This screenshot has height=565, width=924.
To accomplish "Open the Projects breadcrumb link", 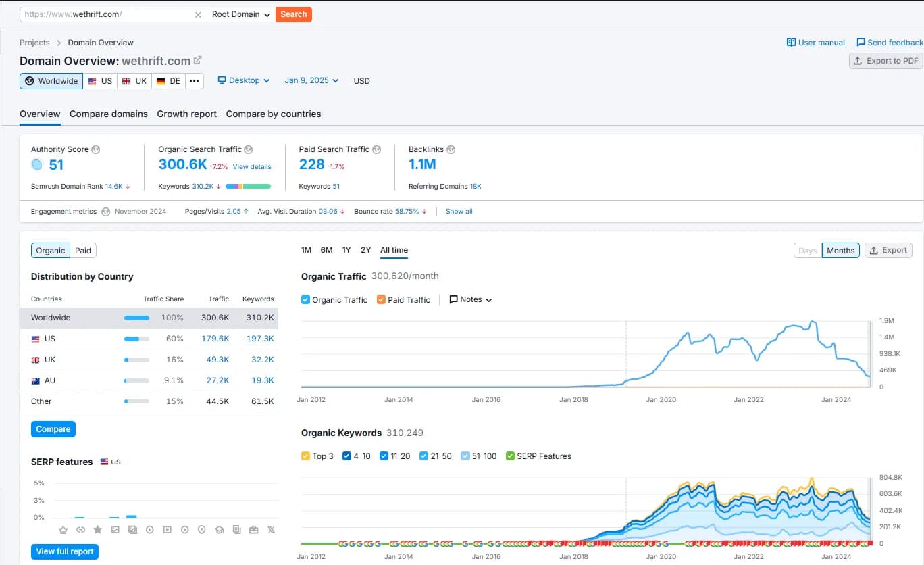I will pyautogui.click(x=34, y=43).
